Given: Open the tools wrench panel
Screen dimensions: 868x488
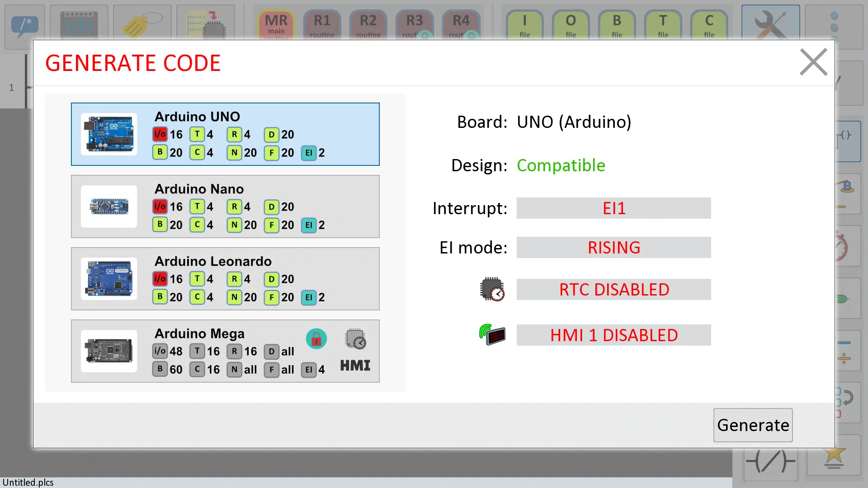Looking at the screenshot, I should 770,25.
